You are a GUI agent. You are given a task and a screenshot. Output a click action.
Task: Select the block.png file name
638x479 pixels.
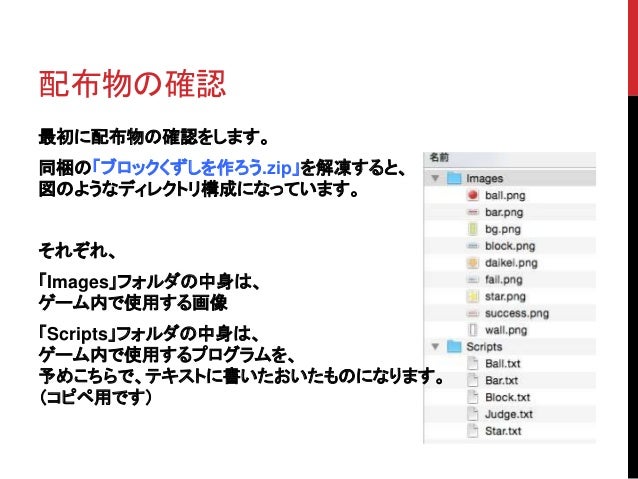click(510, 246)
